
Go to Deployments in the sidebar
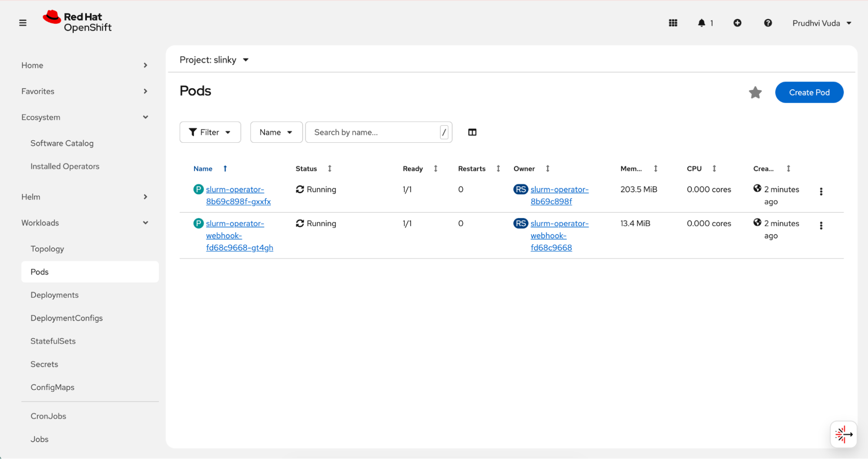54,295
